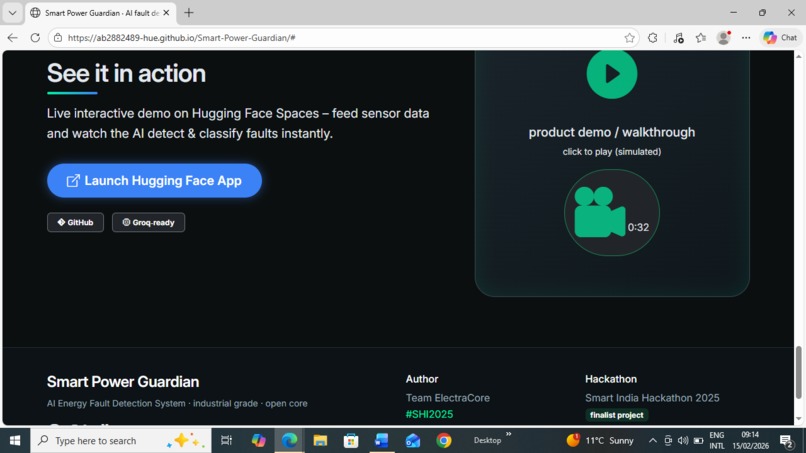Viewport: 806px width, 453px height.
Task: Open the clock and calendar flyout
Action: click(x=750, y=440)
